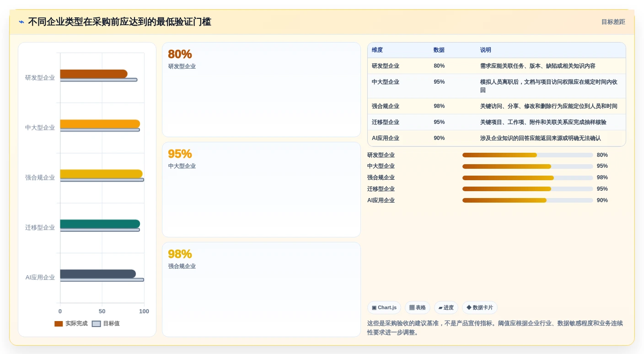
Task: Open the 95% 中大型企业 data card
Action: click(x=261, y=190)
